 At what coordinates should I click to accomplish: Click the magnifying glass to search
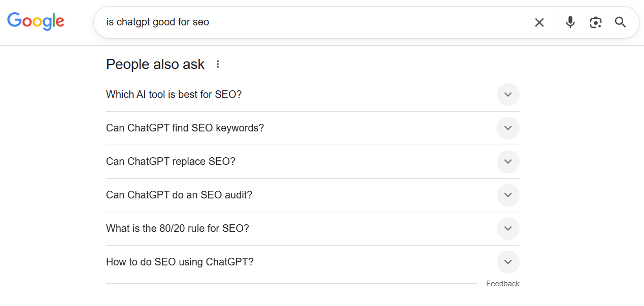coord(620,22)
